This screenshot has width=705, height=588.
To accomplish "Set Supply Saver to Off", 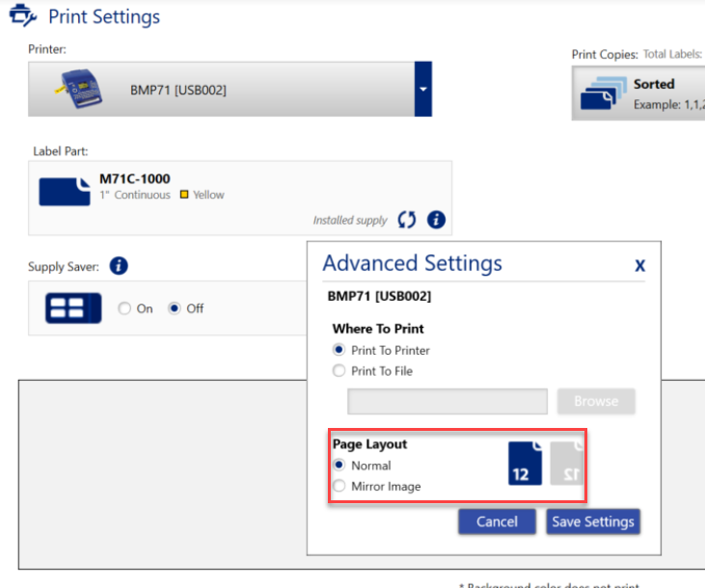I will click(175, 308).
